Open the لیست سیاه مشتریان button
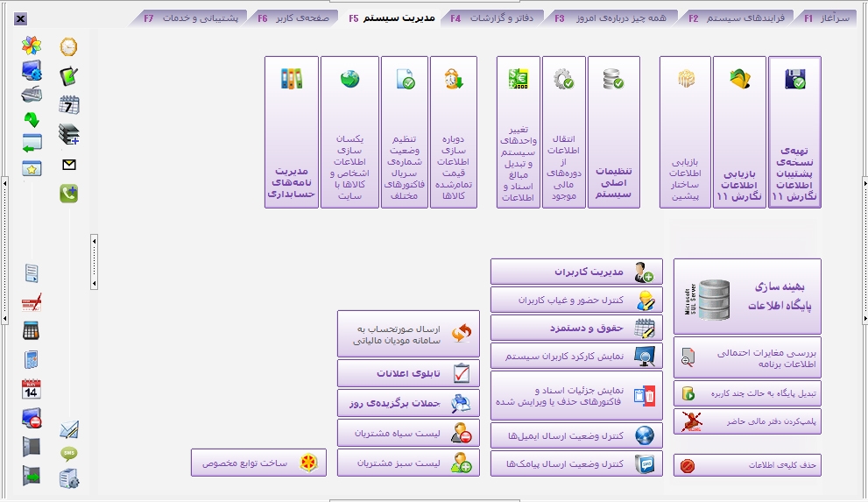 coord(408,433)
